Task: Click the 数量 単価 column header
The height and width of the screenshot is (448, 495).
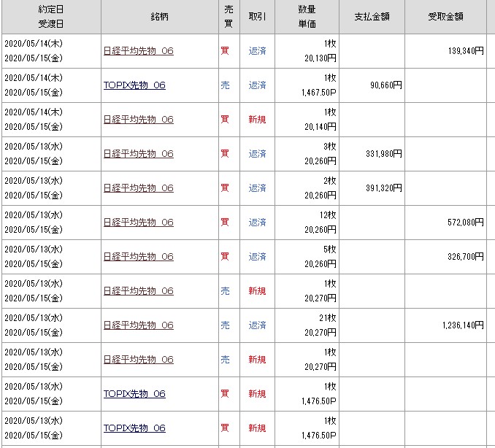Action: (307, 17)
